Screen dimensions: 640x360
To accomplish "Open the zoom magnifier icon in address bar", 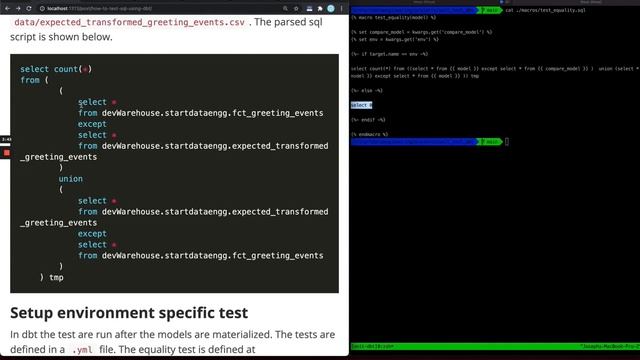I will 285,8.
